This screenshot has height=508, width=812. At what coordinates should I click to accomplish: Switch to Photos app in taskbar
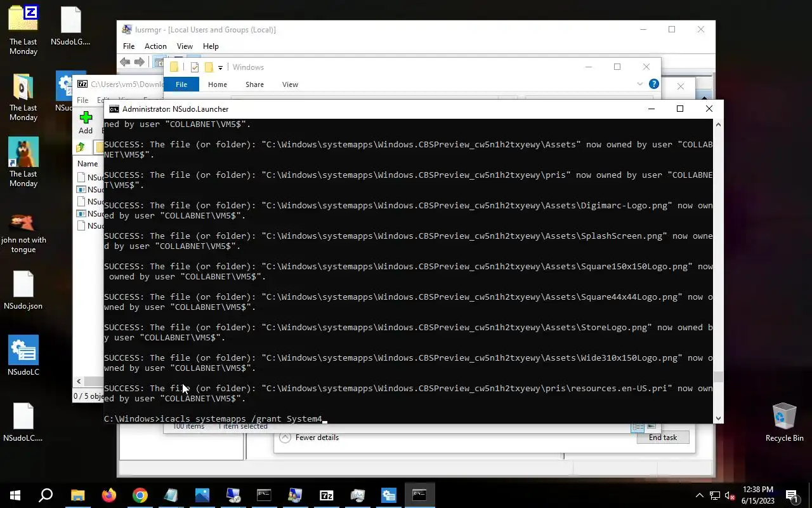click(x=202, y=495)
